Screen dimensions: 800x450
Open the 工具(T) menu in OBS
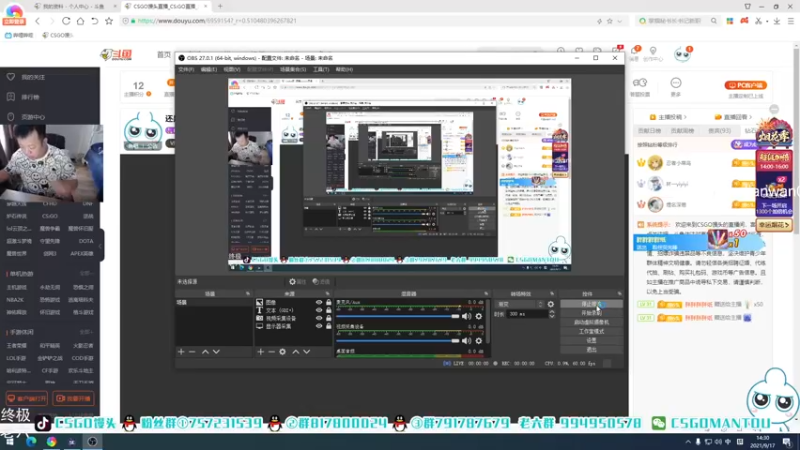(321, 69)
